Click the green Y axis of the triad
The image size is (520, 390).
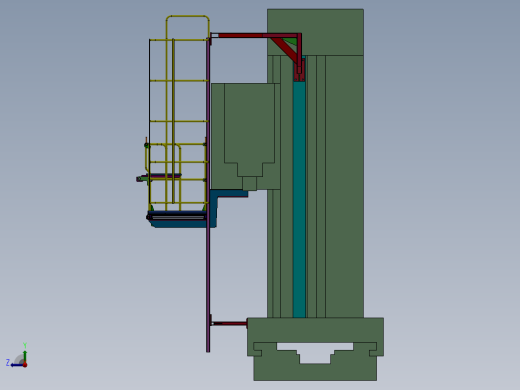25,355
